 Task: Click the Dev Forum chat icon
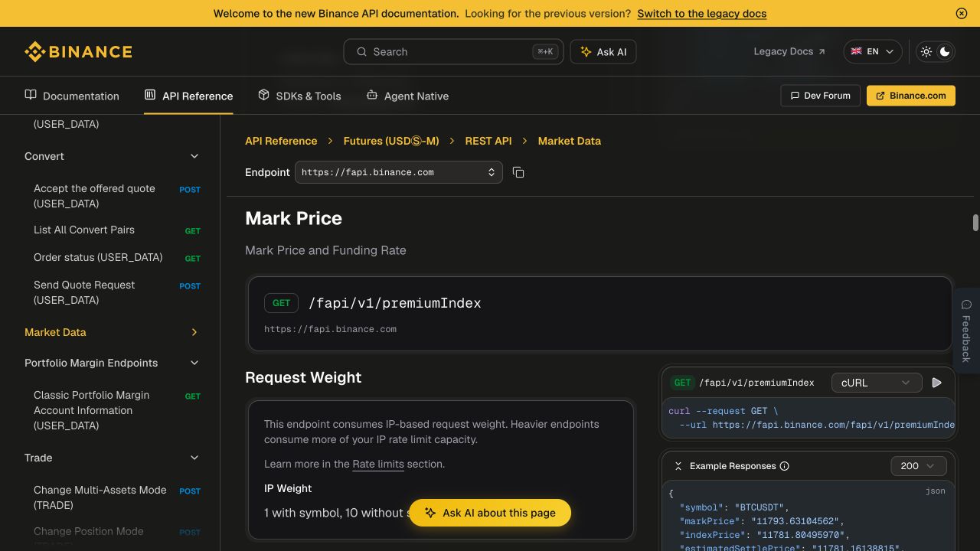(795, 96)
